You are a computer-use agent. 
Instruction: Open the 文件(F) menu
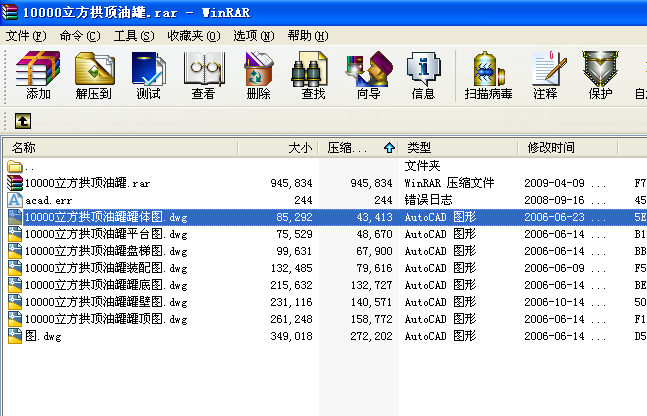26,36
